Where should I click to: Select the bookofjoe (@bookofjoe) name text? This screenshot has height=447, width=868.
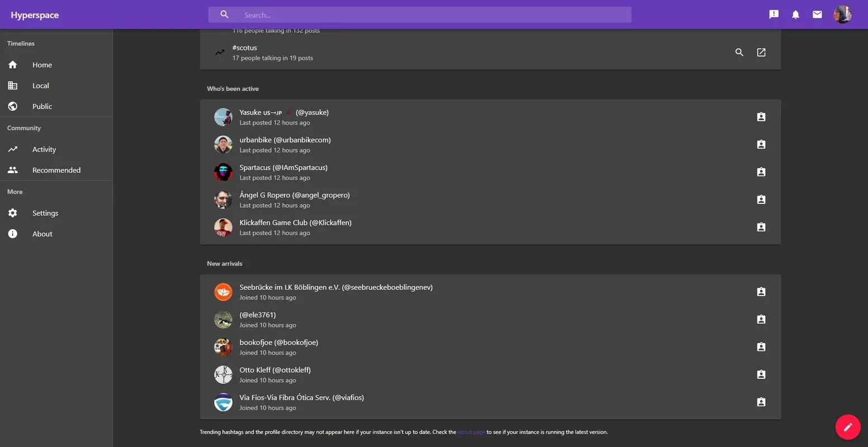(278, 343)
